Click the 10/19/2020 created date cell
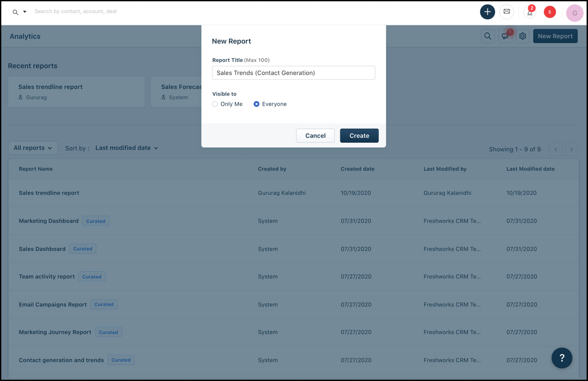Viewport: 588px width, 381px height. pos(356,193)
